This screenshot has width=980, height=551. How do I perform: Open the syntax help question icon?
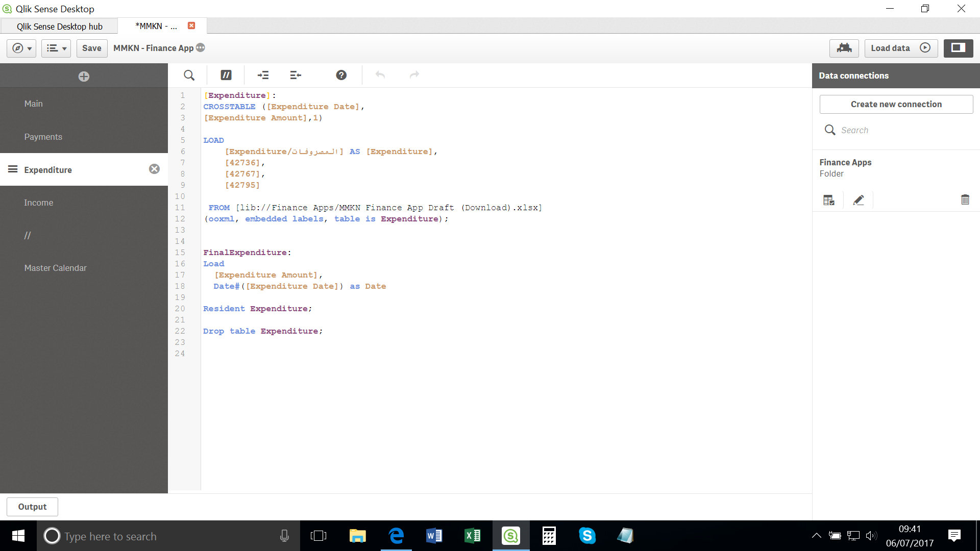341,75
